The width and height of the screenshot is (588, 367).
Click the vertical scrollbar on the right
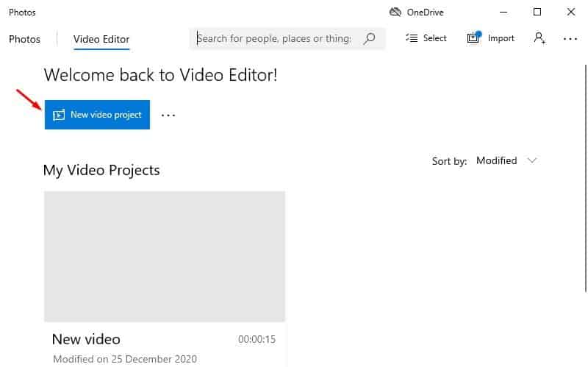click(x=585, y=178)
